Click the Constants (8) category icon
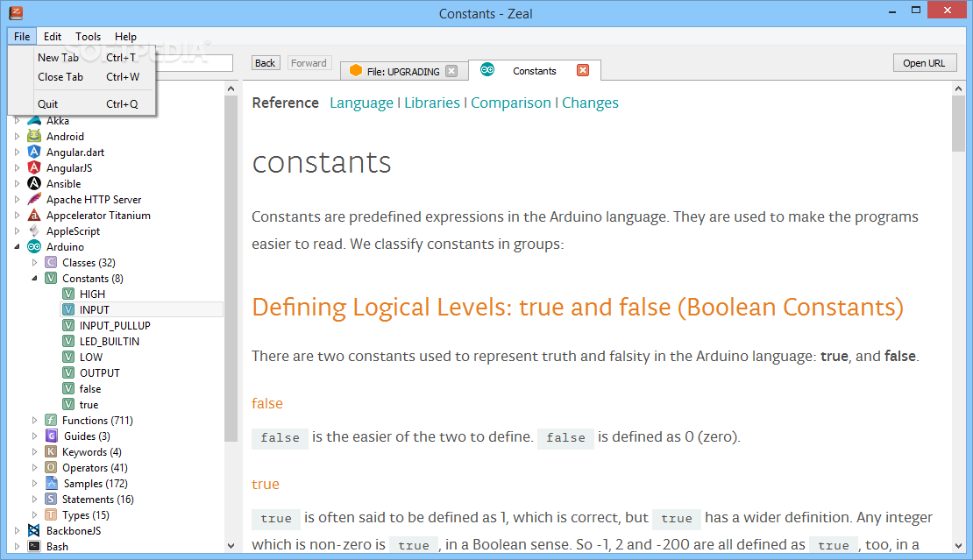Screen dimensions: 973x560 (x=51, y=279)
